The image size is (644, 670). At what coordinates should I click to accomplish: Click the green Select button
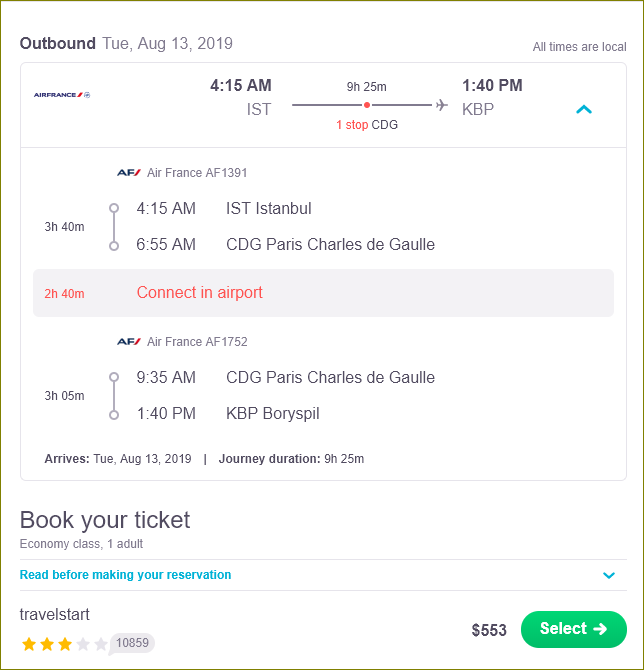point(573,629)
